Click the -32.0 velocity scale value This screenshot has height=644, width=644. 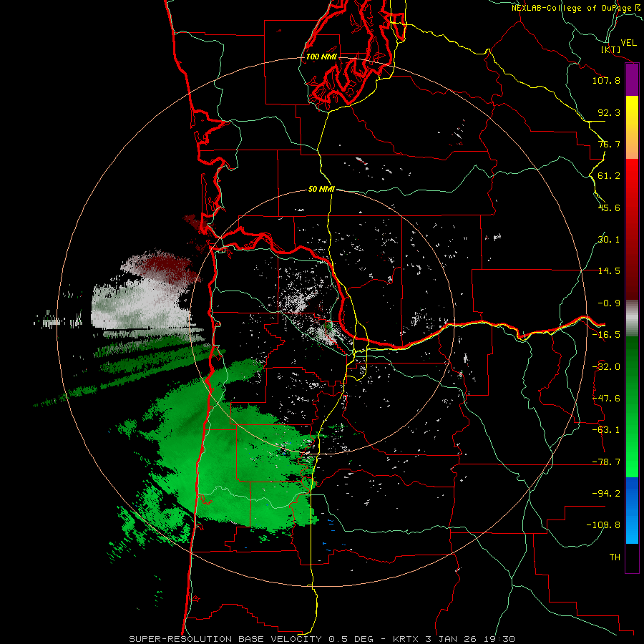click(606, 367)
